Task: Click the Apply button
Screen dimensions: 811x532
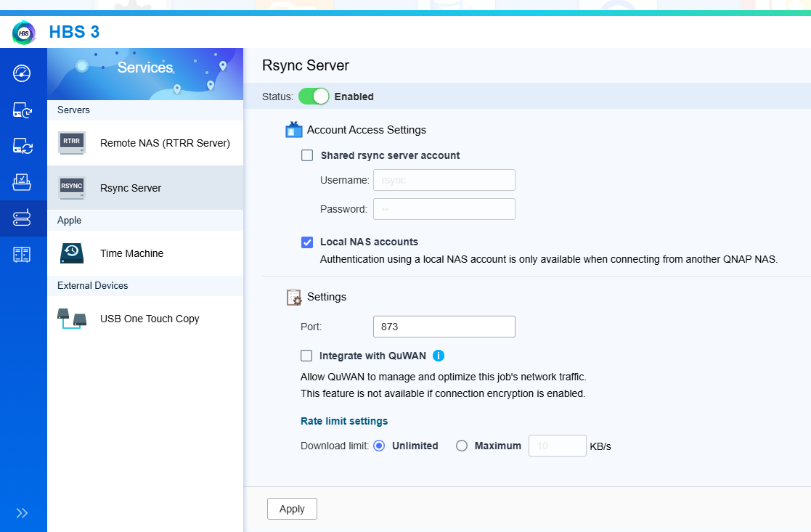Action: click(x=292, y=509)
